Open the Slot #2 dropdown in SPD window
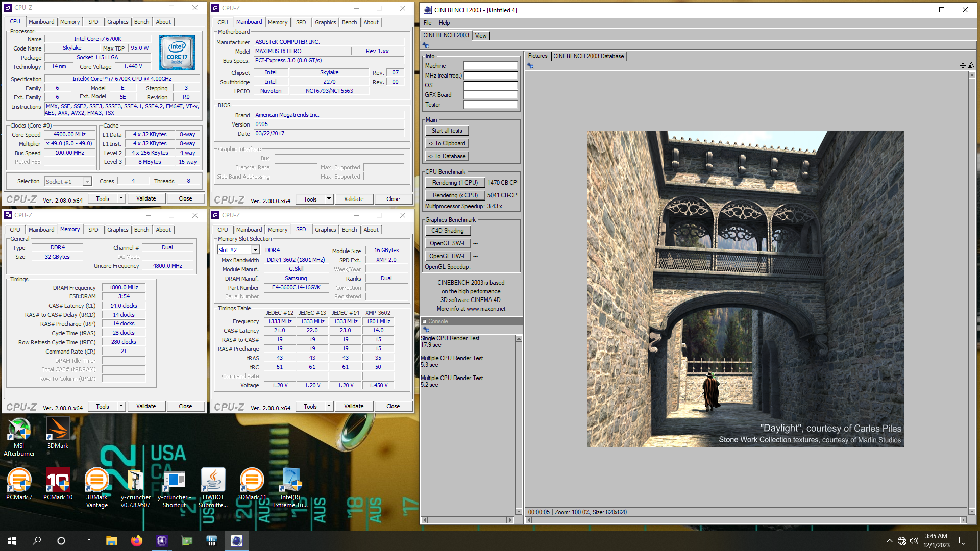 pyautogui.click(x=255, y=250)
